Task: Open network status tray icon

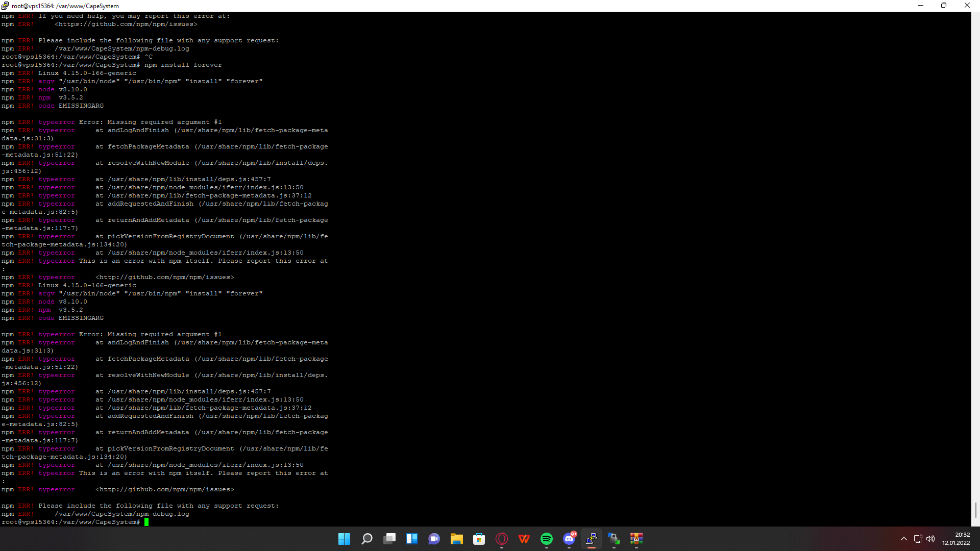Action: [x=918, y=539]
